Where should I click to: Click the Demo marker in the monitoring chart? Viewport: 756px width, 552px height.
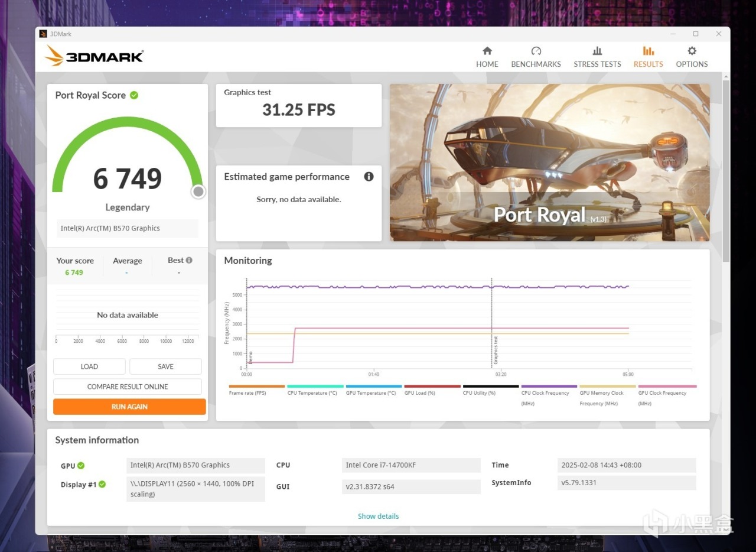(250, 357)
